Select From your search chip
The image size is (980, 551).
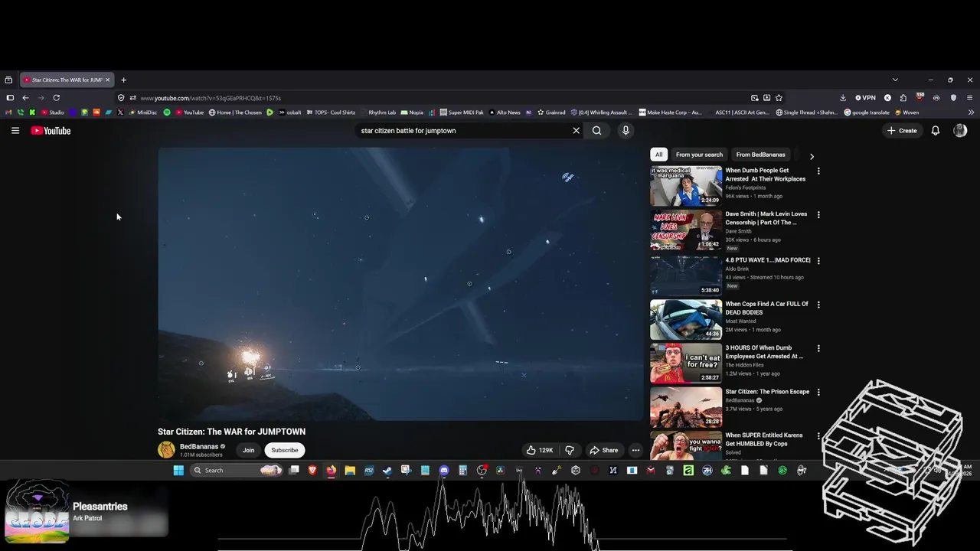tap(699, 155)
